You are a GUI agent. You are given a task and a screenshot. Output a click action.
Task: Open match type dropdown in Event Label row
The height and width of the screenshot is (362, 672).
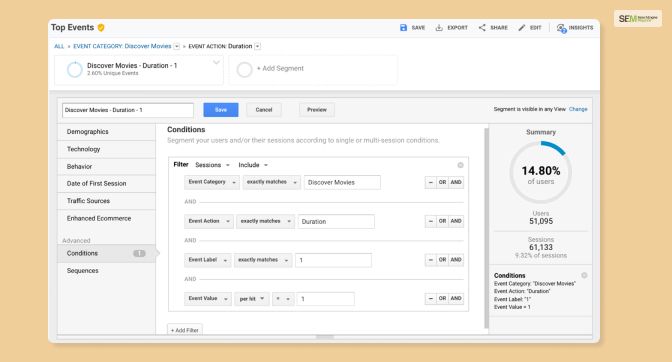[263, 260]
